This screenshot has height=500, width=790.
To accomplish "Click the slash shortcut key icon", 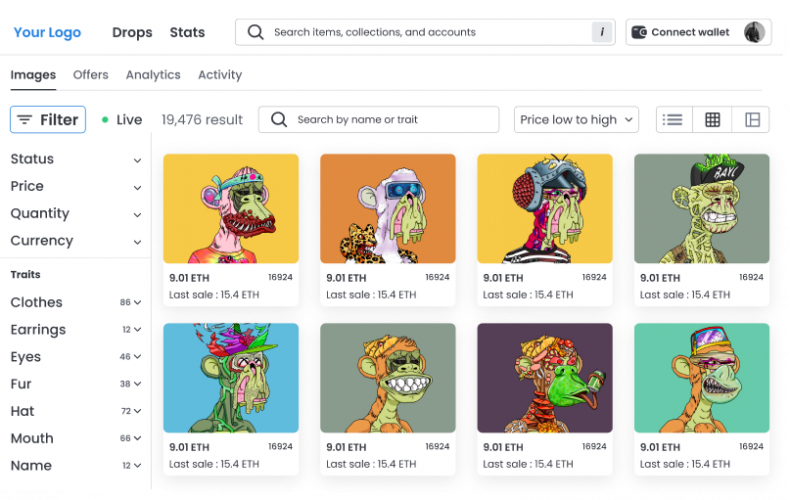I will tap(602, 32).
